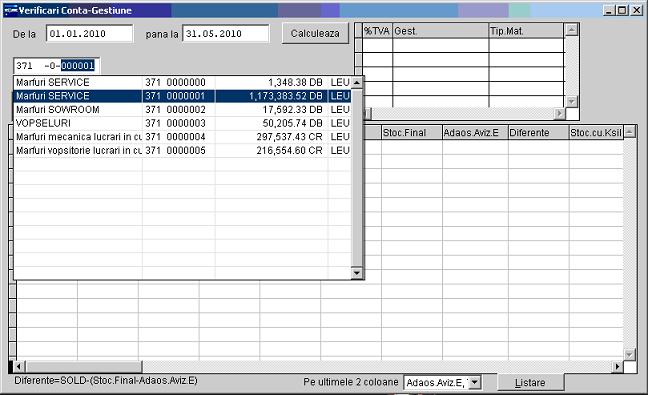Click the %TVA column header
Image resolution: width=648 pixels, height=395 pixels.
[377, 31]
